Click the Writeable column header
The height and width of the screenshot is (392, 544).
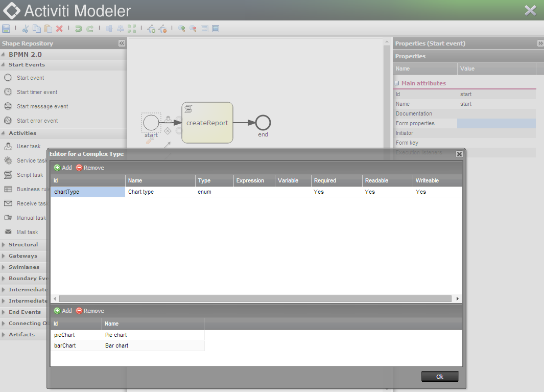click(437, 180)
